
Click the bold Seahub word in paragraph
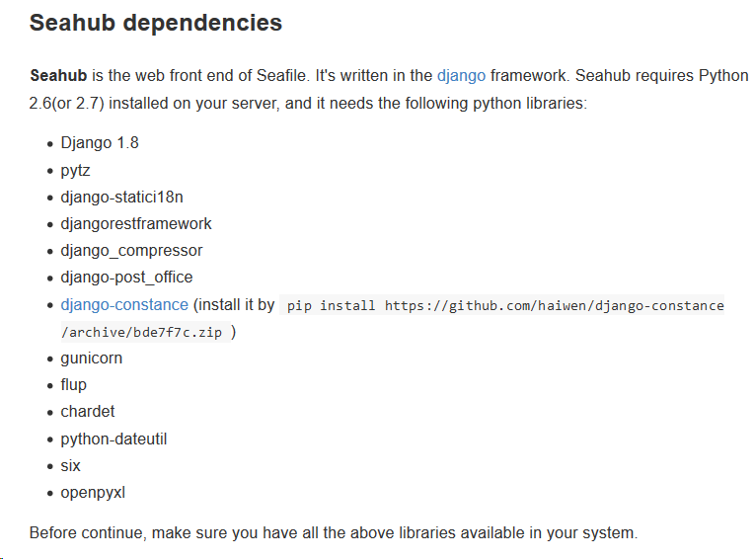pyautogui.click(x=58, y=76)
